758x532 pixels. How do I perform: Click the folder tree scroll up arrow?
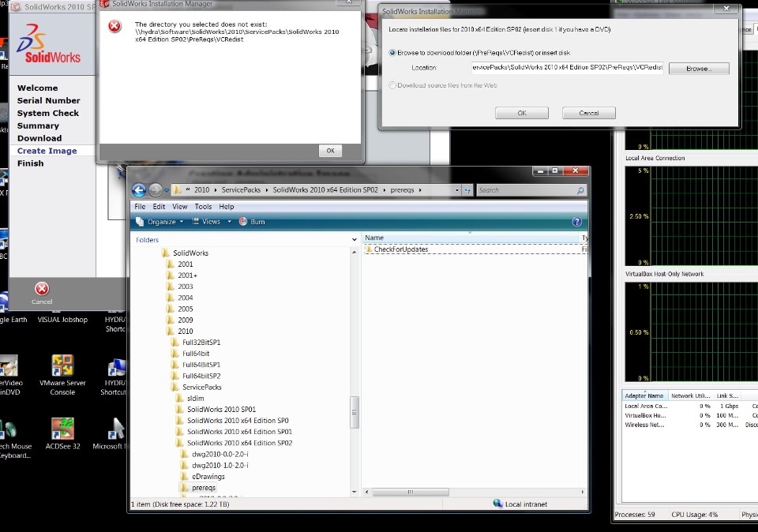click(355, 253)
